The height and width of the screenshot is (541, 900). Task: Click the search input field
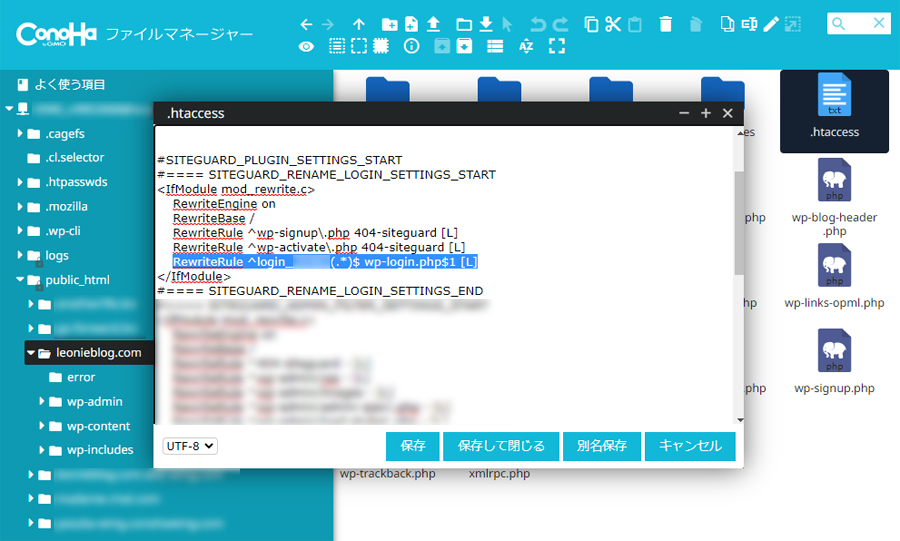click(859, 24)
